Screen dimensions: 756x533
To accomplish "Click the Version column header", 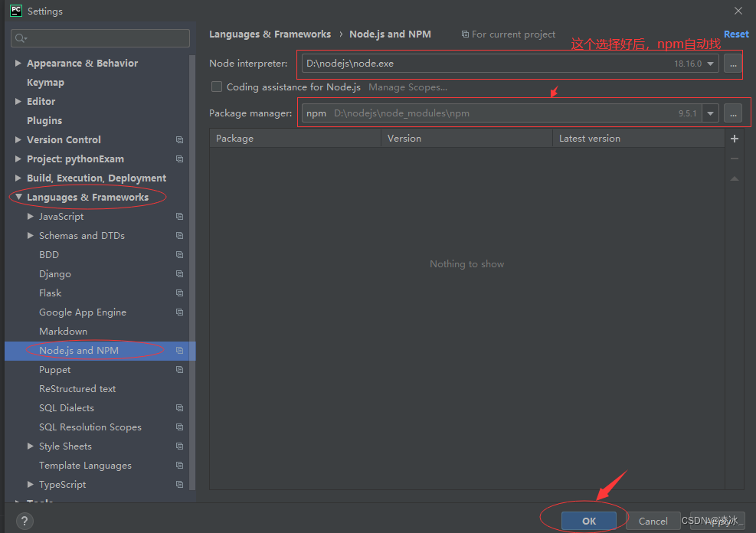I will click(466, 139).
